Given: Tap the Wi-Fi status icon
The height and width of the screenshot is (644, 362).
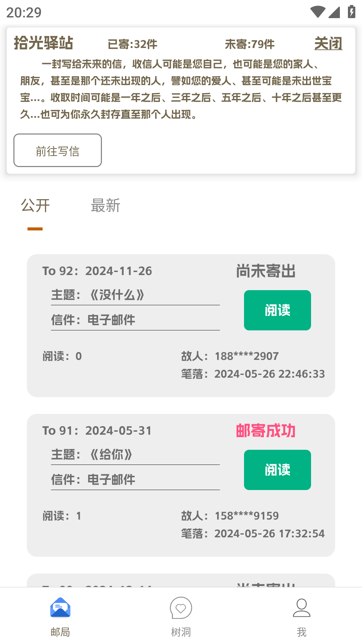Looking at the screenshot, I should point(317,12).
